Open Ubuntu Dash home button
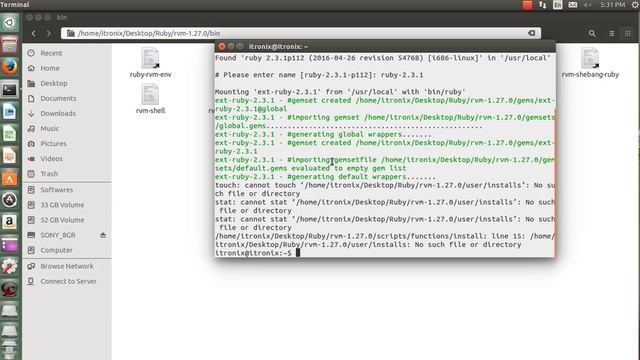This screenshot has height=360, width=640. pos(9,22)
